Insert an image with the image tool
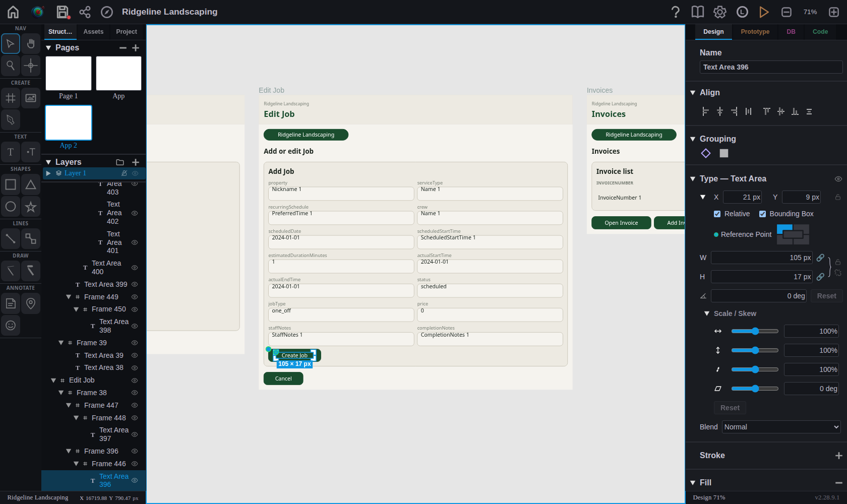Image resolution: width=847 pixels, height=504 pixels. (31, 98)
